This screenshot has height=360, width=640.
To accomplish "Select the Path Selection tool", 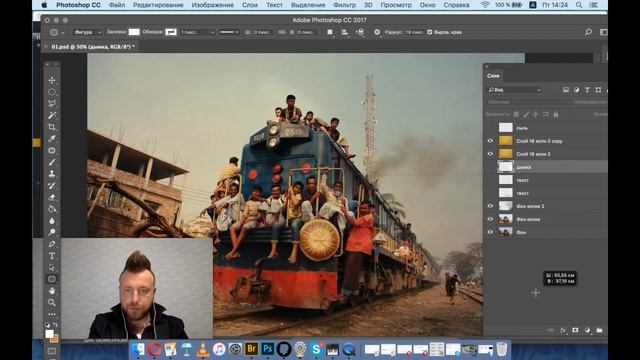I will (52, 268).
